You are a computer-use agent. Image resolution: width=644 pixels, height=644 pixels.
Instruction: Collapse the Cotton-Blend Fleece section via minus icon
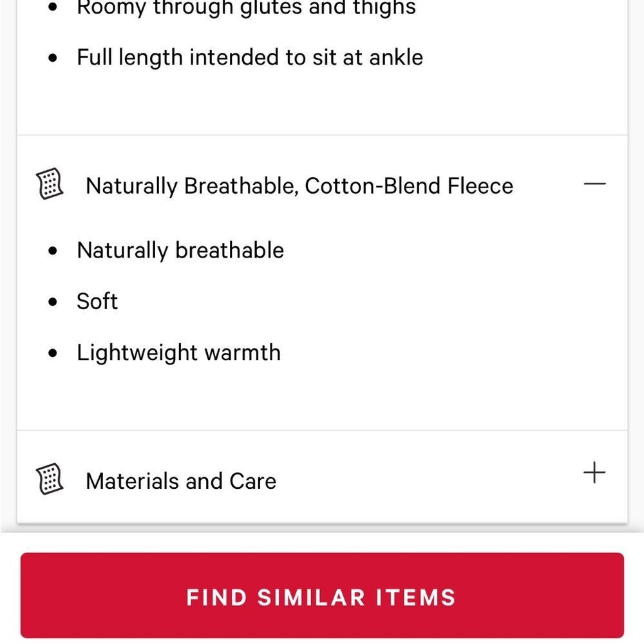pyautogui.click(x=594, y=184)
